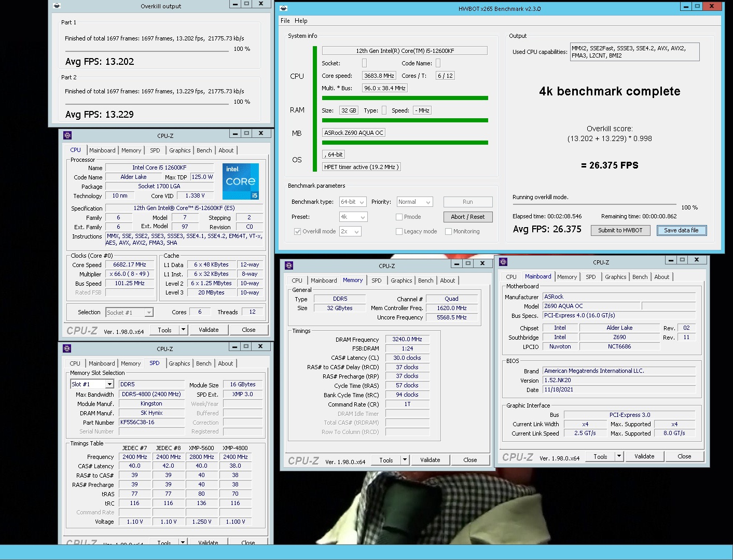This screenshot has width=733, height=560.
Task: Open the Socket #1 selection dropdown
Action: tap(129, 312)
